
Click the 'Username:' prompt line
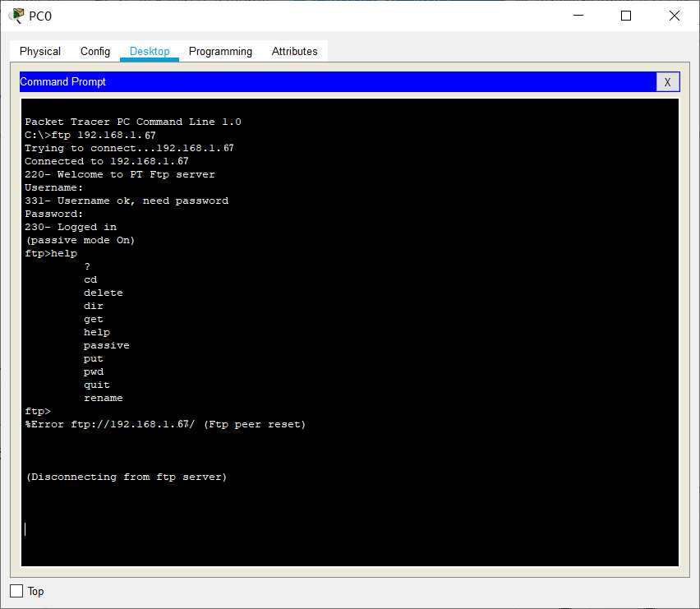54,187
